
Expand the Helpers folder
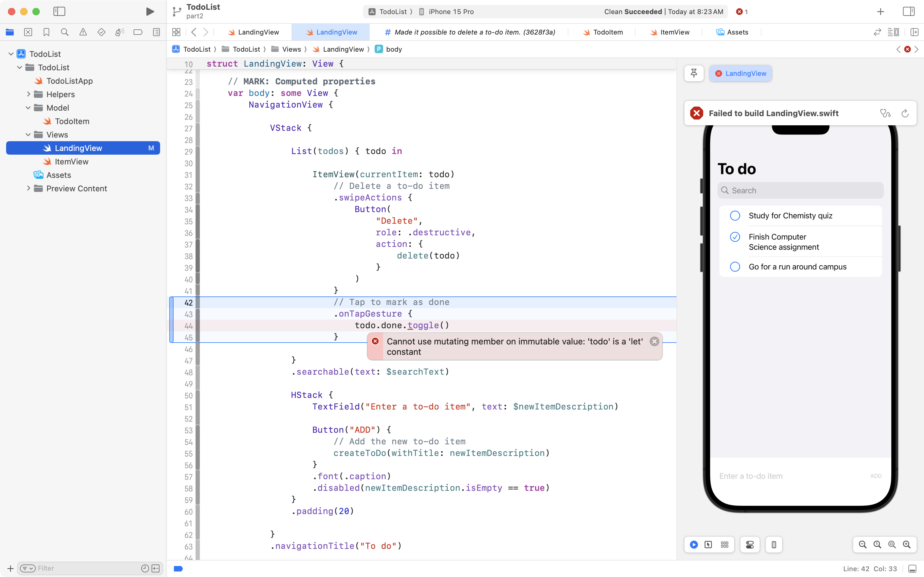29,94
